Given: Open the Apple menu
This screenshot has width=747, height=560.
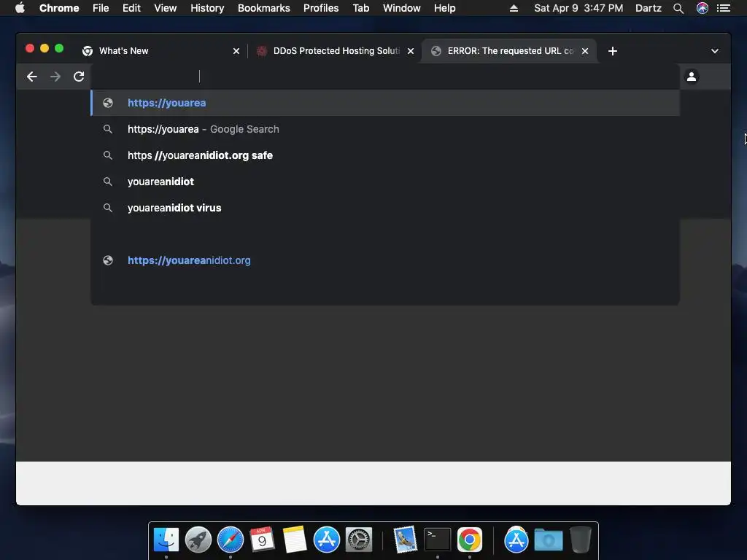Looking at the screenshot, I should pos(20,8).
